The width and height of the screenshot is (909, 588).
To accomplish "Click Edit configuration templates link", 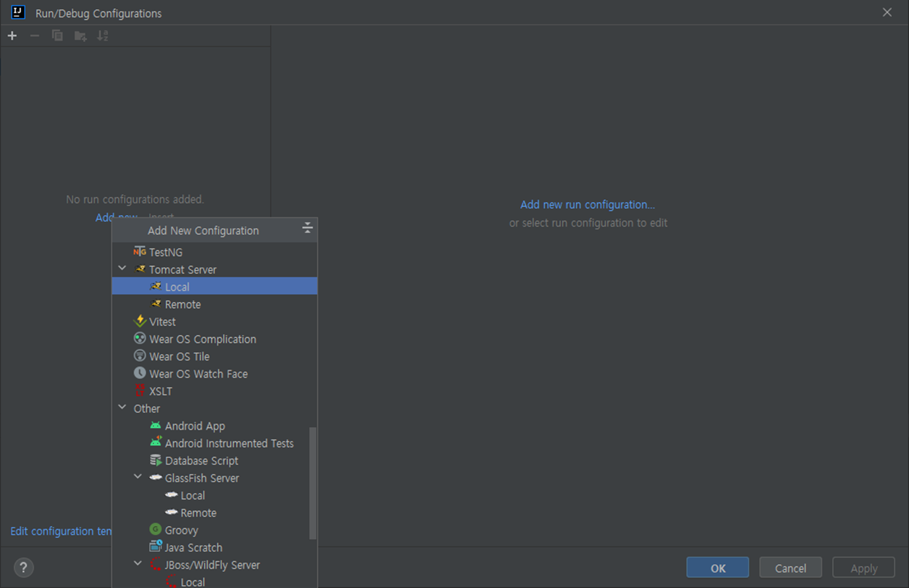I will click(x=61, y=531).
